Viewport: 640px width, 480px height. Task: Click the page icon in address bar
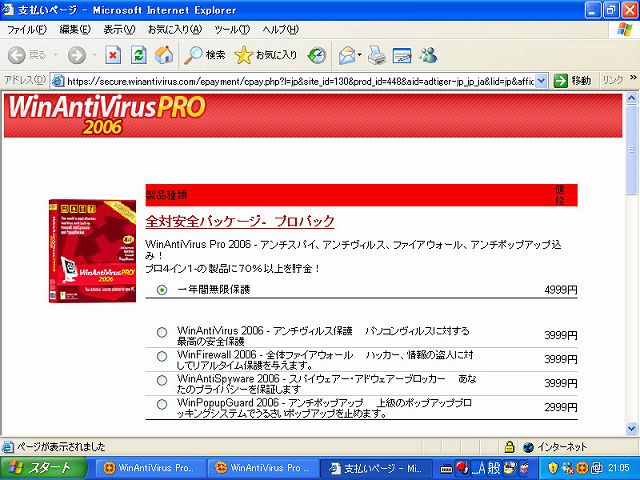point(58,81)
